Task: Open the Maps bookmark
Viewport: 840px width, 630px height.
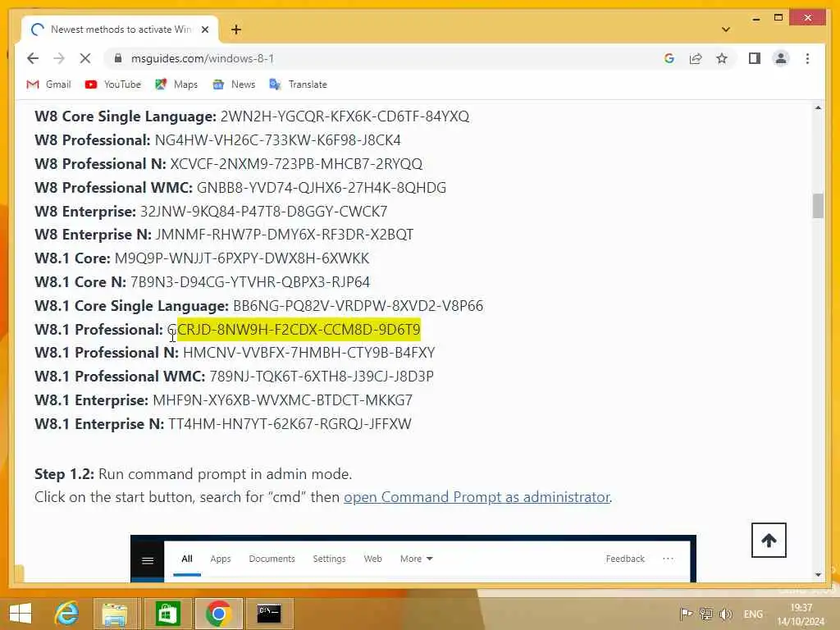Action: point(176,84)
